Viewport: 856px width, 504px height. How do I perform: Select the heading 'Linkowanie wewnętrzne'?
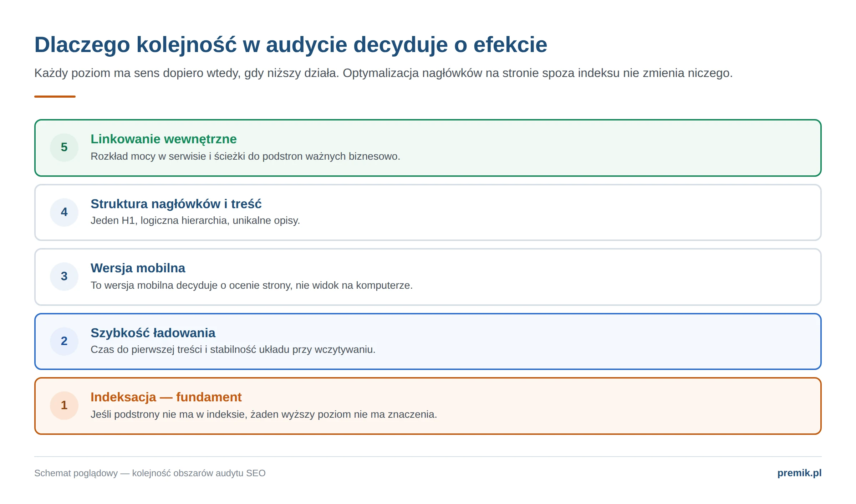tap(164, 139)
